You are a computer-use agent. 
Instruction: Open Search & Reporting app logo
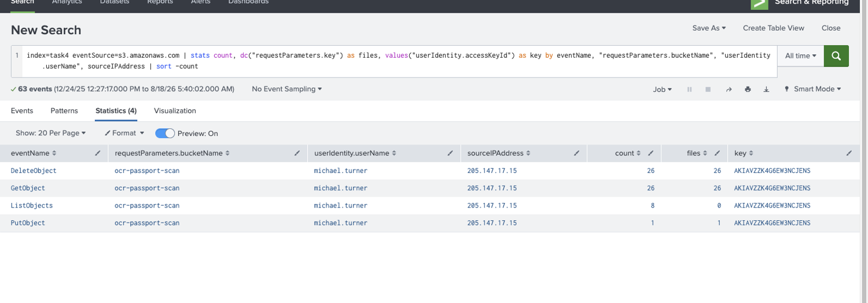click(x=759, y=3)
